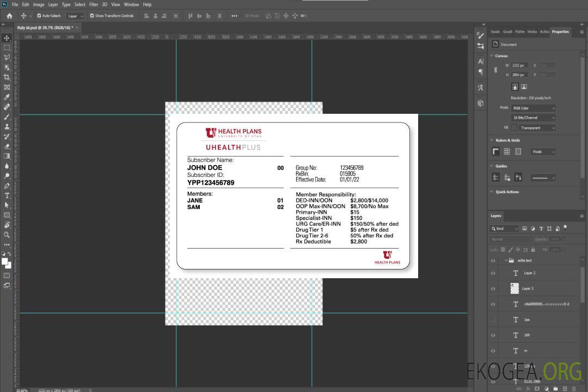588x392 pixels.
Task: Select the Eyedropper tool
Action: 7,97
